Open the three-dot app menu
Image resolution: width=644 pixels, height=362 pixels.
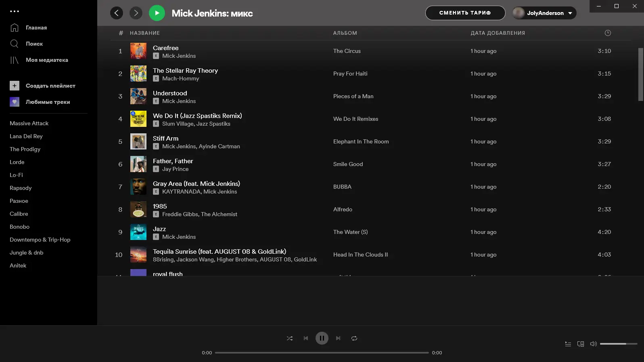pos(15,11)
